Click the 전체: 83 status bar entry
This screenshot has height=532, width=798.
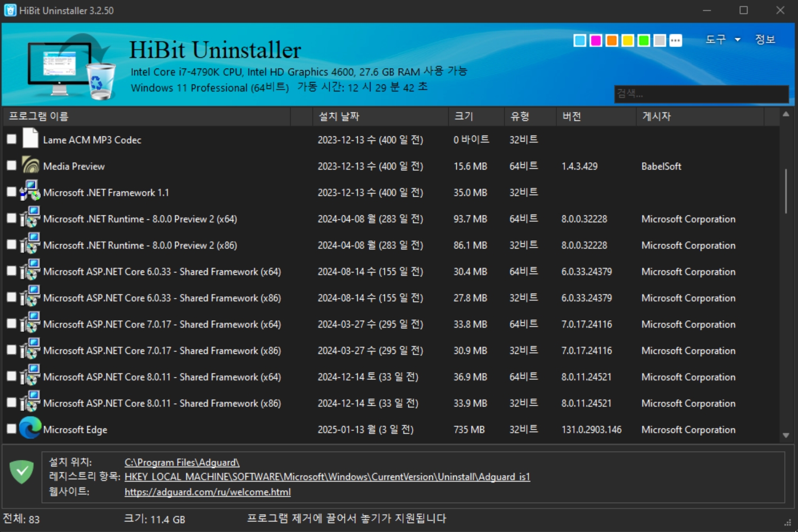click(x=21, y=519)
